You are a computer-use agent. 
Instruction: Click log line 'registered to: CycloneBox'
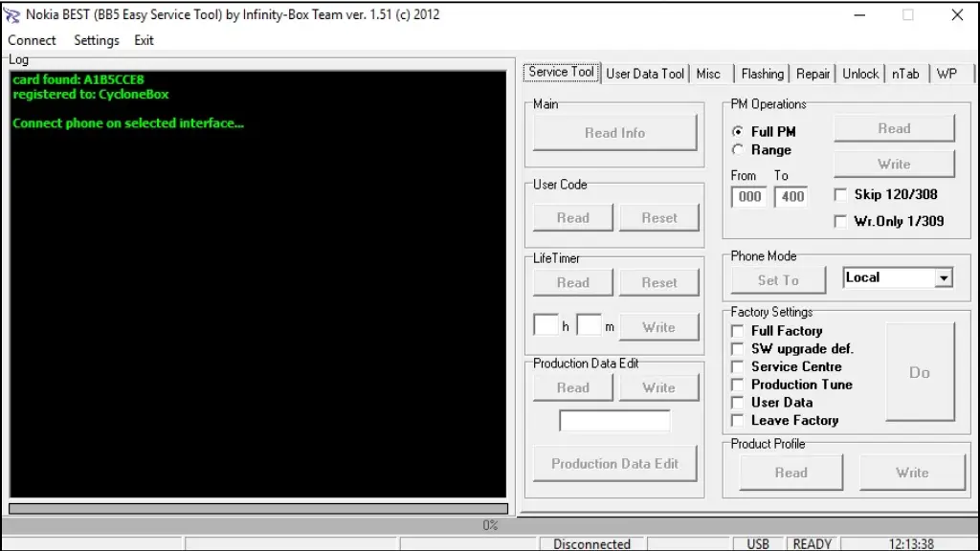(91, 95)
